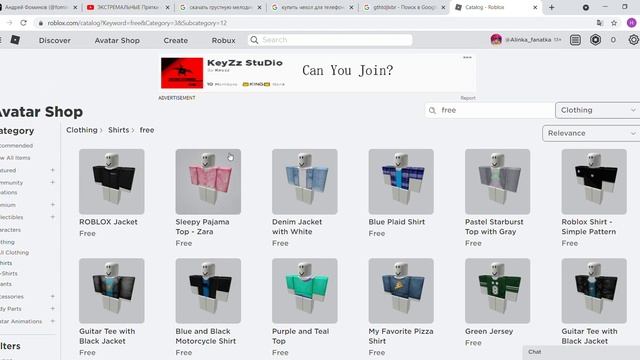The width and height of the screenshot is (640, 360).
Task: Expand the Community Creations category plus
Action: click(x=52, y=182)
